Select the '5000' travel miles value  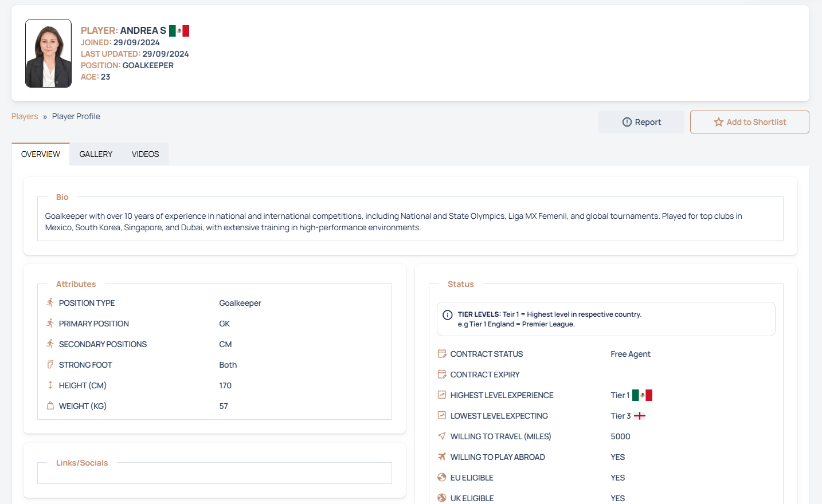(x=620, y=436)
